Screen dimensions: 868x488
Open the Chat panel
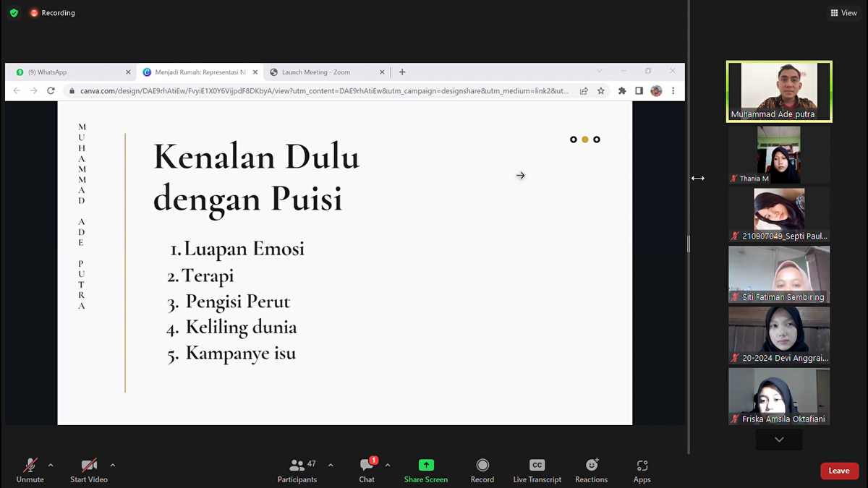367,466
